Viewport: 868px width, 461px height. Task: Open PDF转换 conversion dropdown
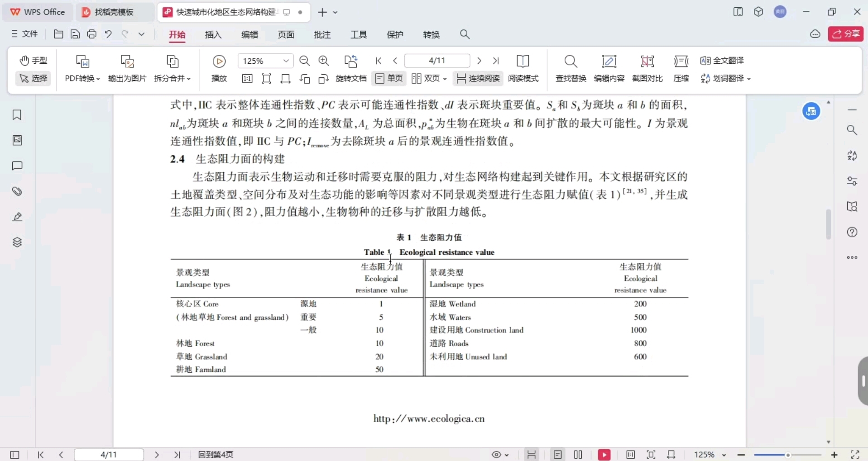pos(82,69)
